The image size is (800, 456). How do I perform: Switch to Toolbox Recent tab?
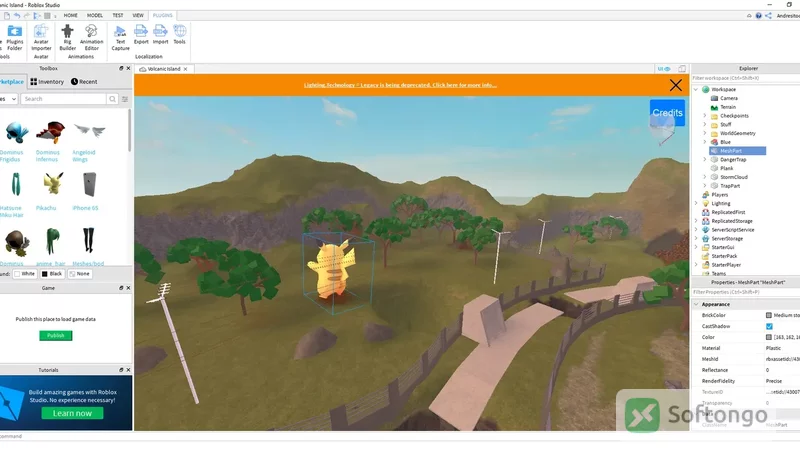(x=84, y=82)
